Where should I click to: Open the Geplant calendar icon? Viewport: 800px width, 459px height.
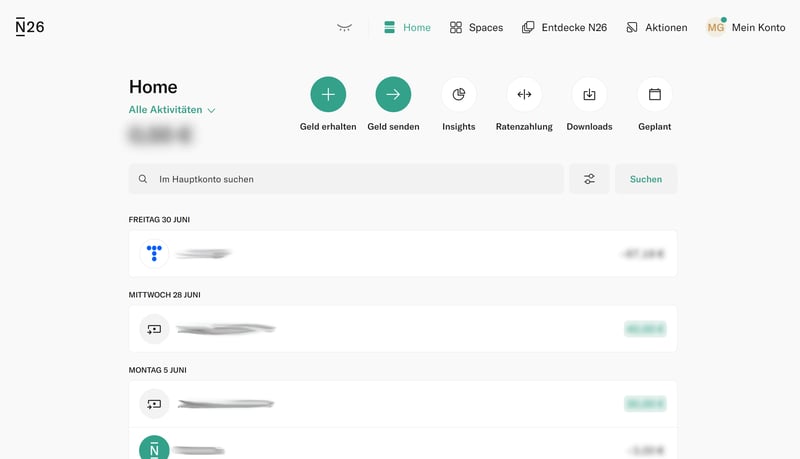(x=655, y=94)
